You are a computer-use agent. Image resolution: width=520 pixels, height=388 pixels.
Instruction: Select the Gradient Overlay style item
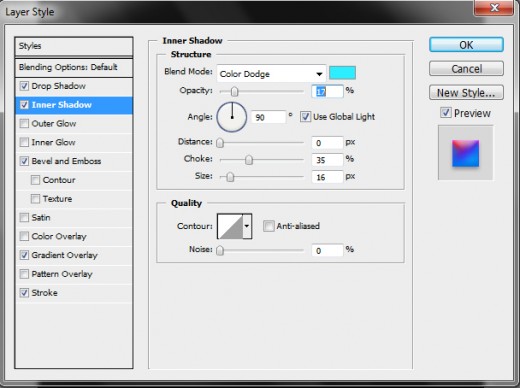point(74,255)
